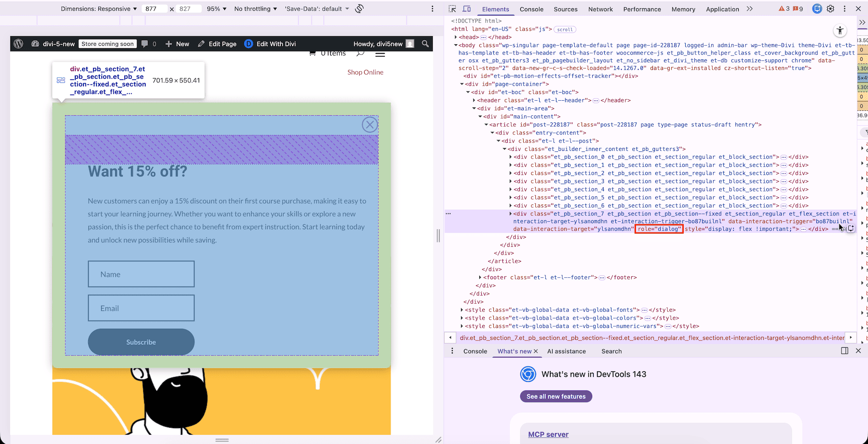Close the popup with the X circle
The width and height of the screenshot is (868, 444).
(x=369, y=125)
